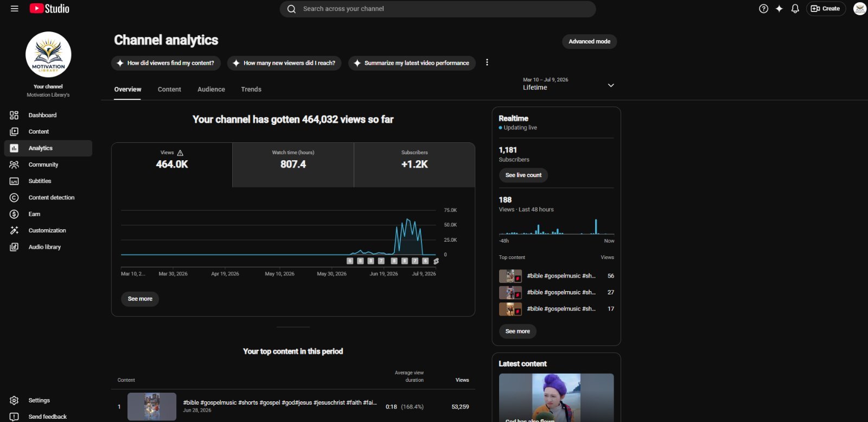Click the refresh marker icon below the chart
The image size is (868, 422).
[436, 261]
